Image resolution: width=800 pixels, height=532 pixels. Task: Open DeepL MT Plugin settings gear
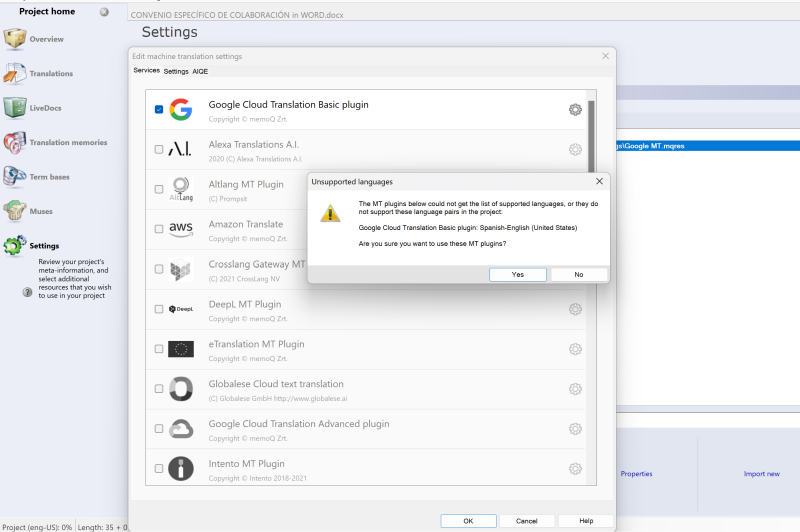(575, 309)
